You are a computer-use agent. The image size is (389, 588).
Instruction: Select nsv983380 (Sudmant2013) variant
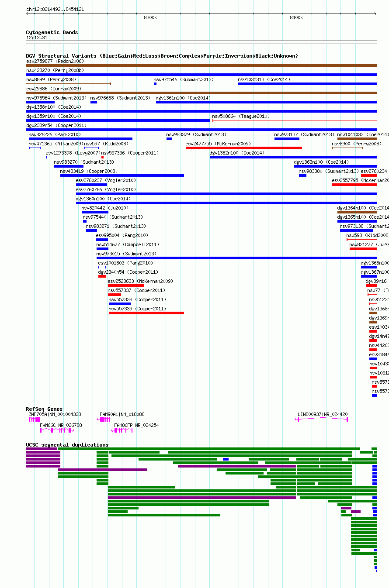pyautogui.click(x=302, y=175)
